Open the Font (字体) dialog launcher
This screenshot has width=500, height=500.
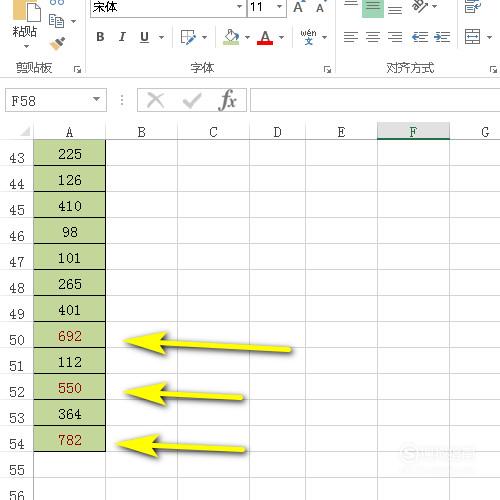click(327, 69)
